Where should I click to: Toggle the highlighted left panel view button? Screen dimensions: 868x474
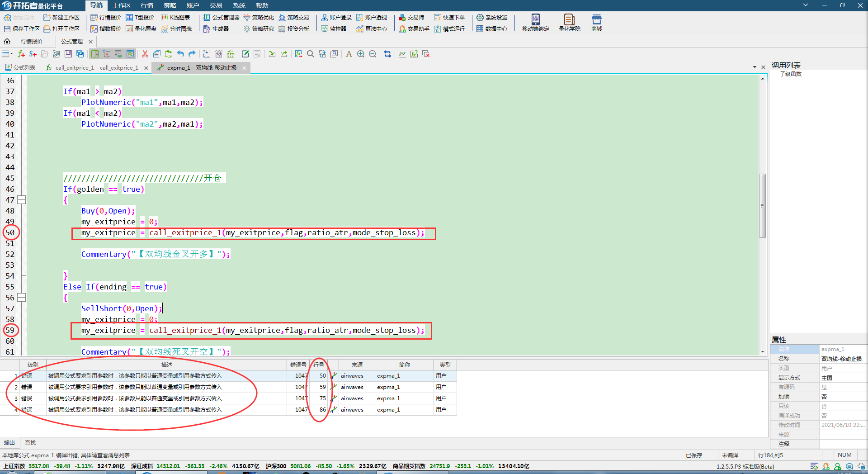point(95,54)
